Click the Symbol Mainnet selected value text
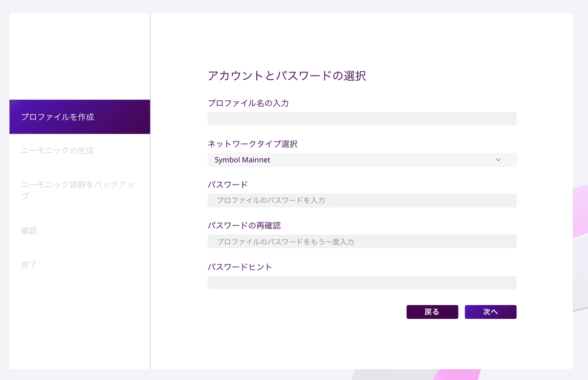 tap(242, 160)
